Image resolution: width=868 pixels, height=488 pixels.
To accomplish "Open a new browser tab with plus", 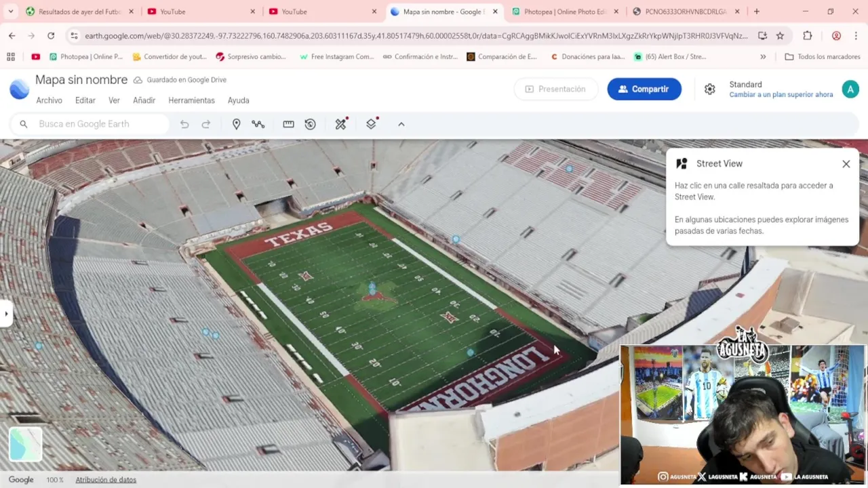I will pos(757,12).
